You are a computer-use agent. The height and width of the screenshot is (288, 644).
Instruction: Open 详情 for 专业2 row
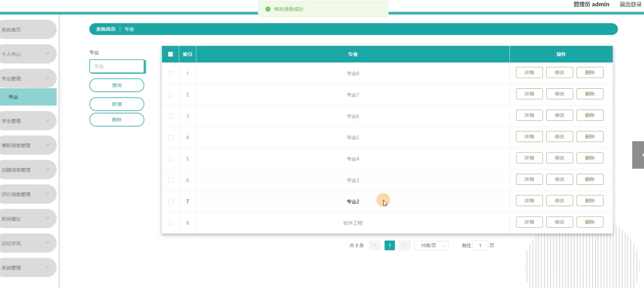click(x=529, y=201)
